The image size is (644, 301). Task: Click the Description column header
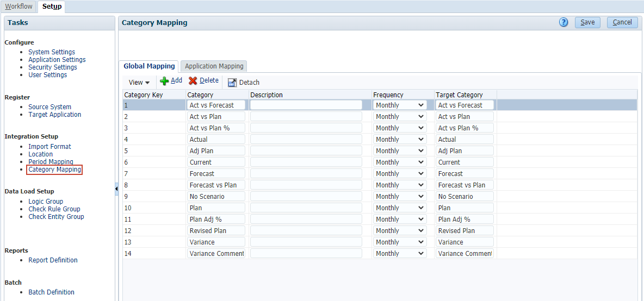click(x=310, y=95)
